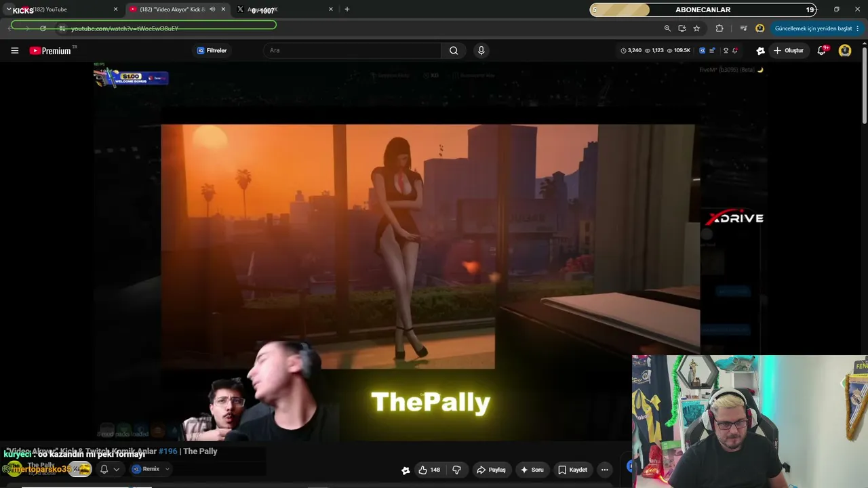Image resolution: width=868 pixels, height=488 pixels.
Task: Open the browser zoom magnifier icon
Action: (667, 28)
